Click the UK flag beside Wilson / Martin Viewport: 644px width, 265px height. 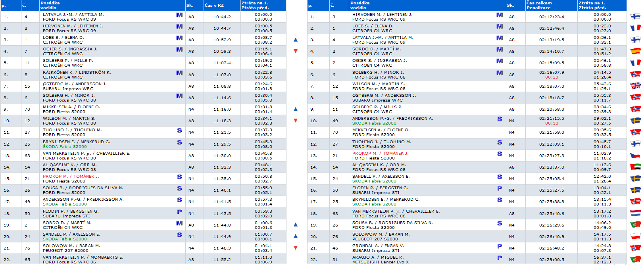[x=635, y=86]
